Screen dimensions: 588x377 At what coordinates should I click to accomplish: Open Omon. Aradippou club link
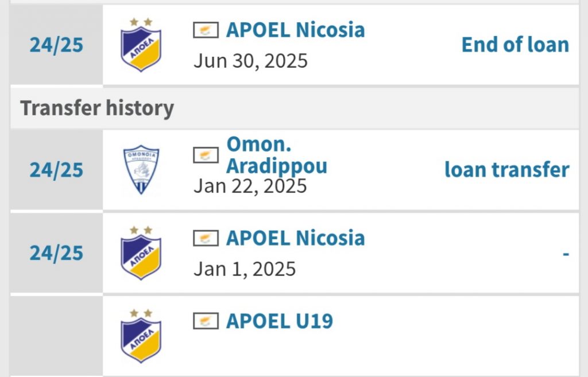click(x=277, y=155)
